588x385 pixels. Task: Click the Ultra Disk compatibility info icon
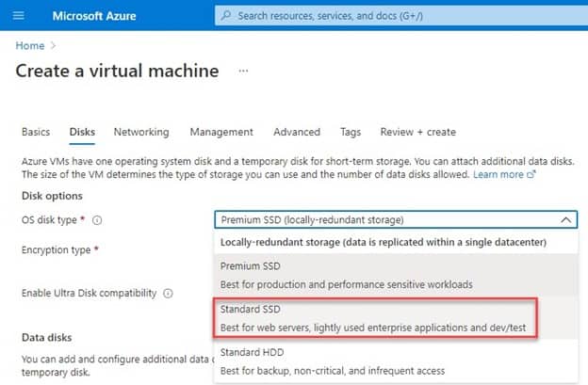168,293
